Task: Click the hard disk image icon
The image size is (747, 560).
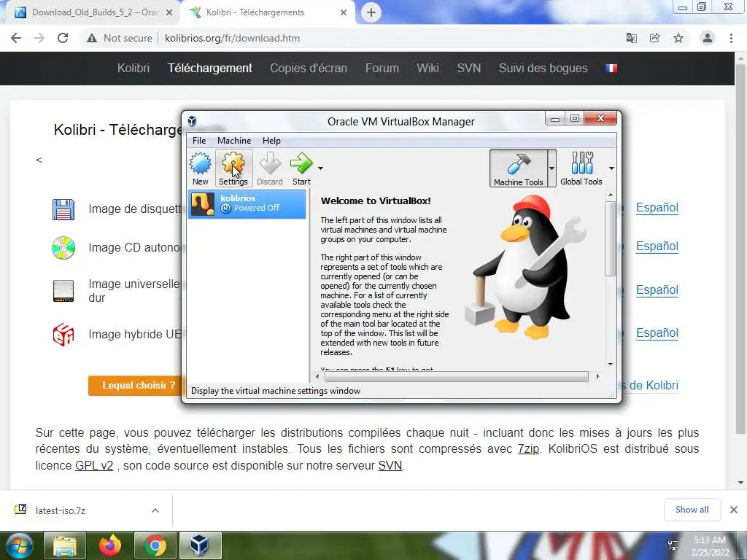Action: [63, 291]
